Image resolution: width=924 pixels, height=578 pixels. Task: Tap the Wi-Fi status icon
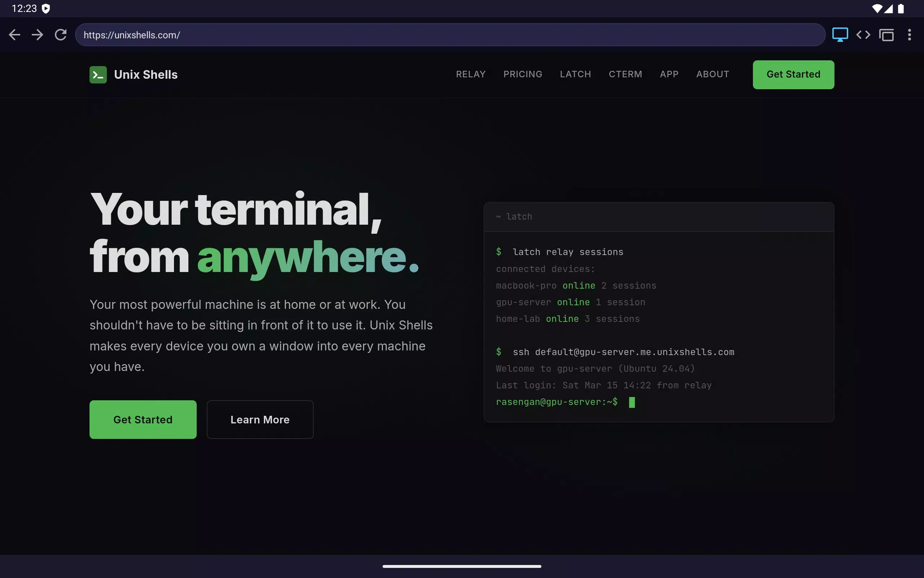click(877, 8)
